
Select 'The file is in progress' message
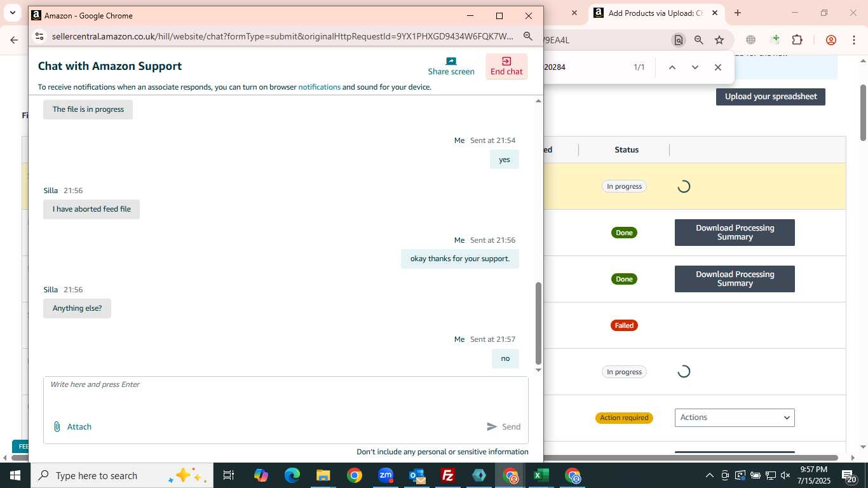pyautogui.click(x=88, y=109)
